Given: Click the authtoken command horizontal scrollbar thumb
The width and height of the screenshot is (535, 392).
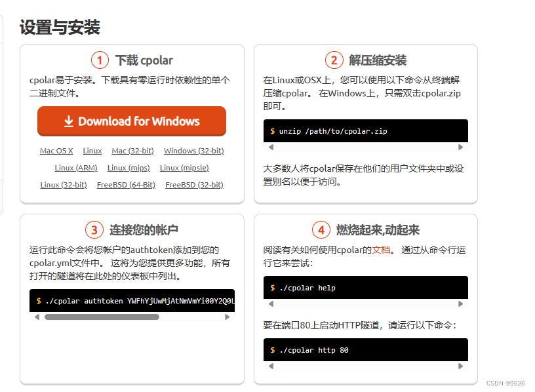Looking at the screenshot, I should [x=102, y=317].
